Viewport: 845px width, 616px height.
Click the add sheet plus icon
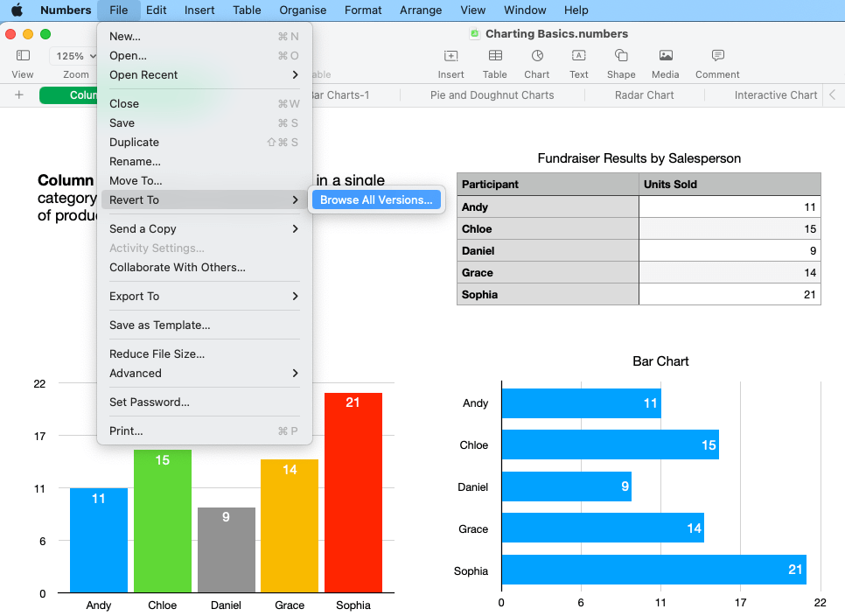coord(19,94)
